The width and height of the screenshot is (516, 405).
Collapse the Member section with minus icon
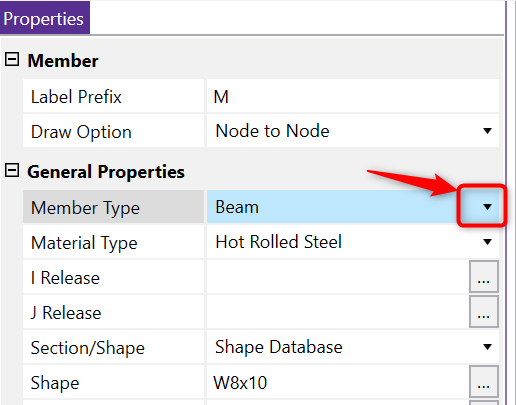click(x=12, y=60)
